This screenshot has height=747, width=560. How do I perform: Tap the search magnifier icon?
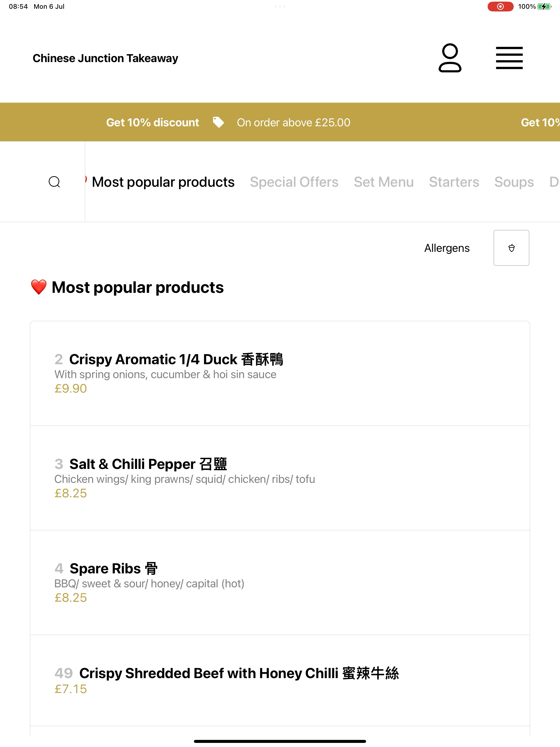[x=54, y=182]
